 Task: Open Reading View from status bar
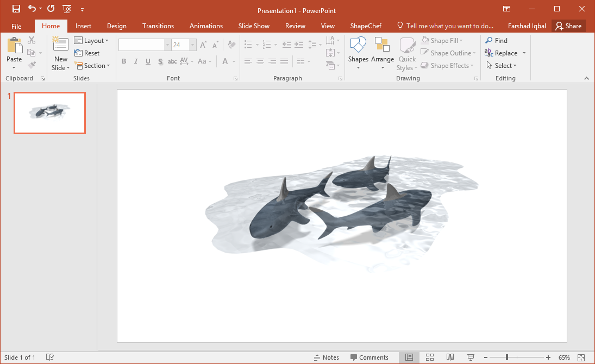point(450,357)
